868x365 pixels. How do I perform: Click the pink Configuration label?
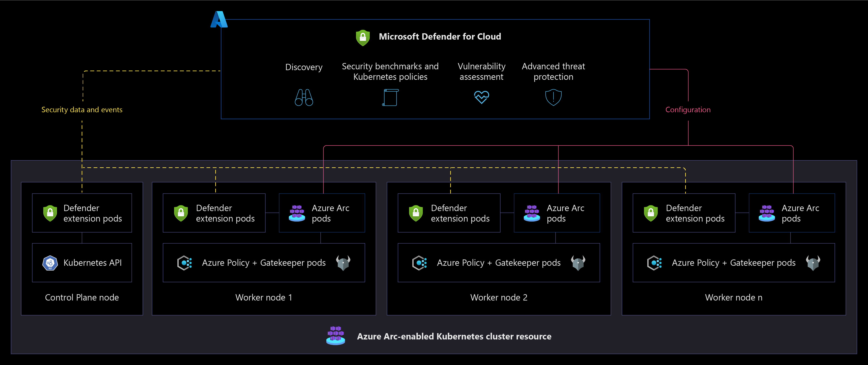(x=688, y=110)
